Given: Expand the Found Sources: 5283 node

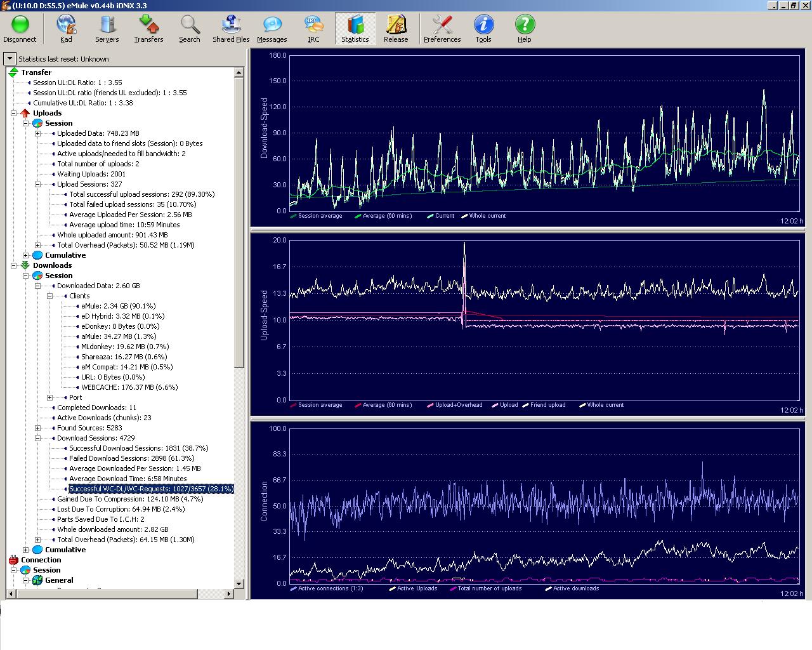Looking at the screenshot, I should [37, 428].
